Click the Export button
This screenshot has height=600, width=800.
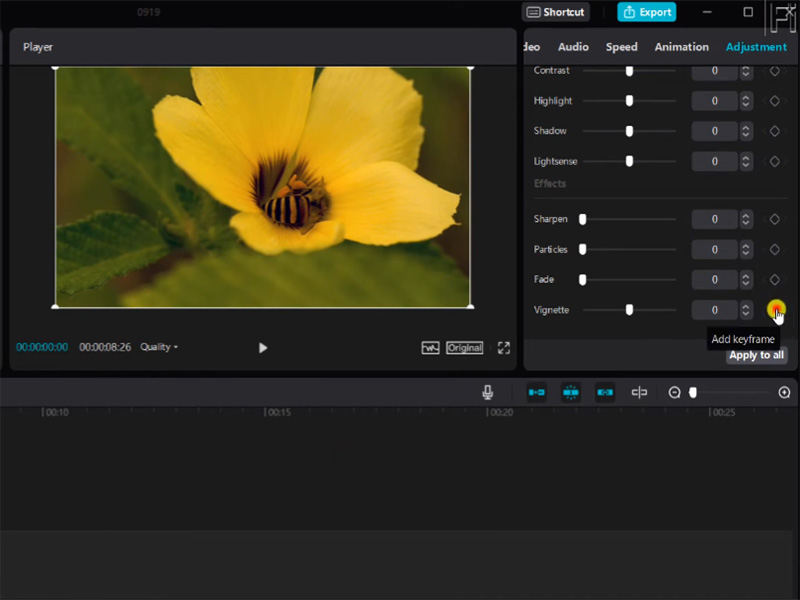click(646, 12)
